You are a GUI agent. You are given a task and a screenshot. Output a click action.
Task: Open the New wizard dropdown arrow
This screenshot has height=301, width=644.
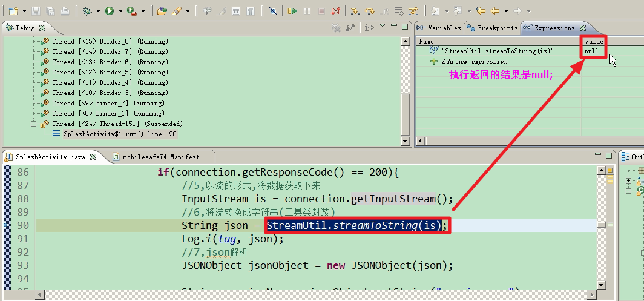(x=25, y=12)
